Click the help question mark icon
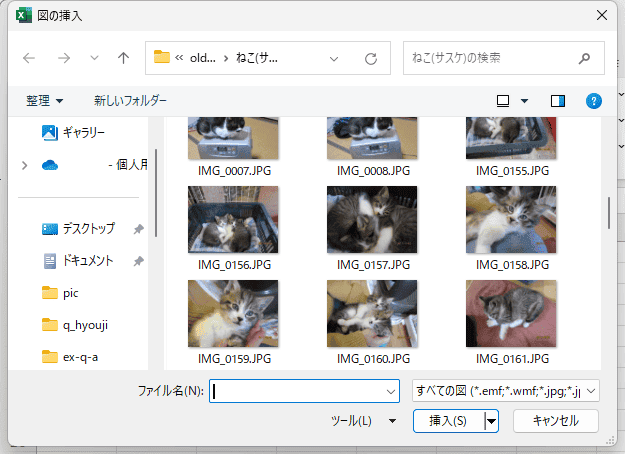The image size is (625, 454). 594,101
